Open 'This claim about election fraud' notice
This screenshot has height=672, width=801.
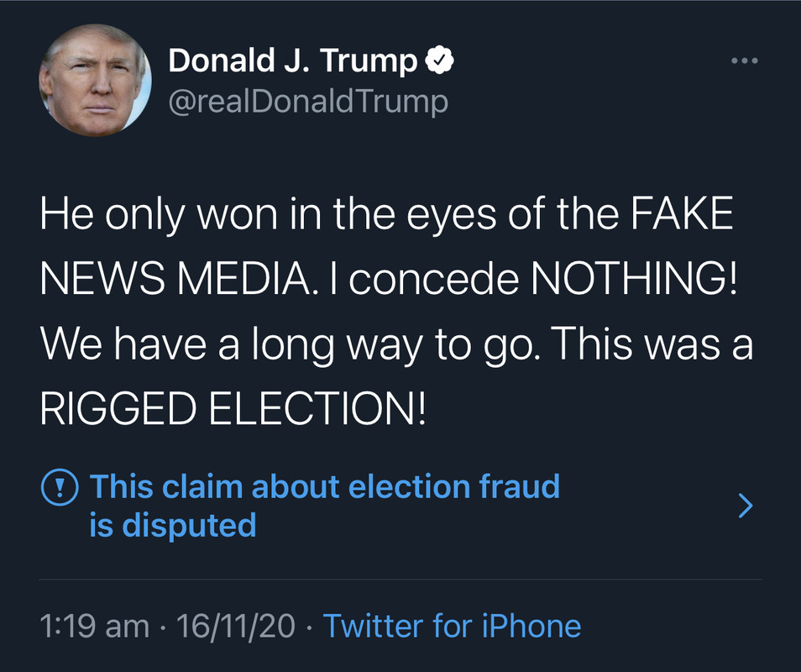pos(325,486)
